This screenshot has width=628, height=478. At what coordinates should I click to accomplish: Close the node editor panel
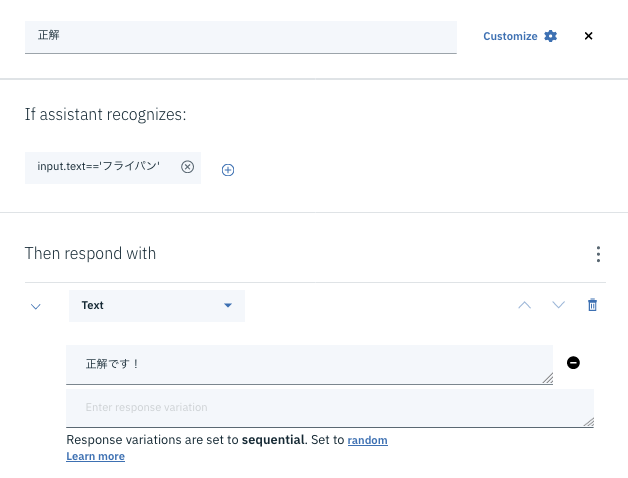[588, 36]
